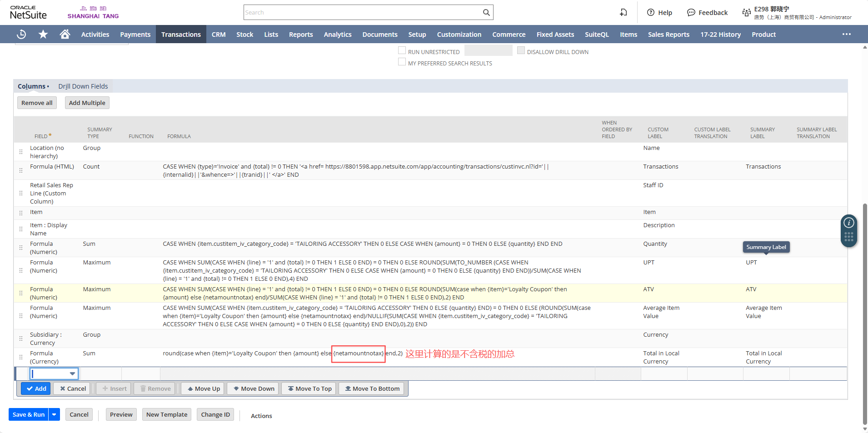
Task: Open the Fixed Assets menu
Action: click(555, 35)
